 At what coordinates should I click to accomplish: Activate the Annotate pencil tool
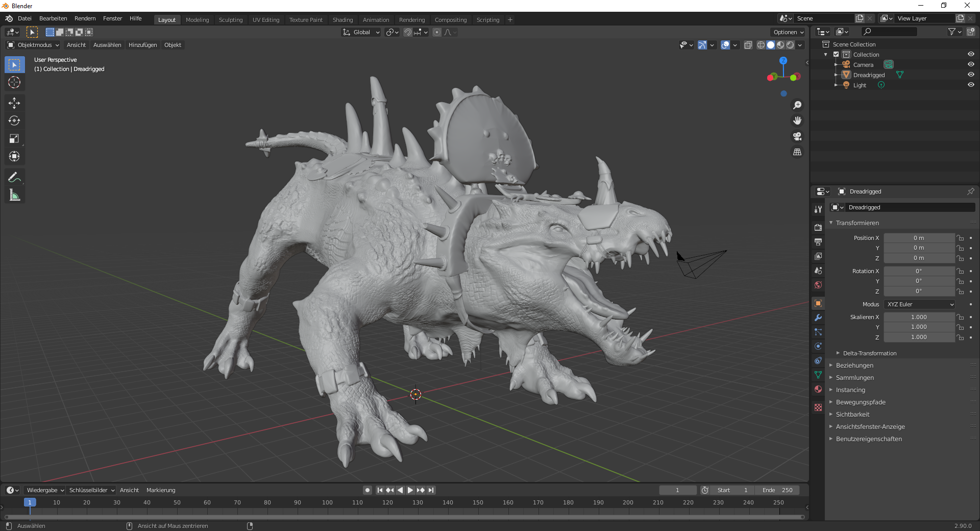click(x=14, y=177)
